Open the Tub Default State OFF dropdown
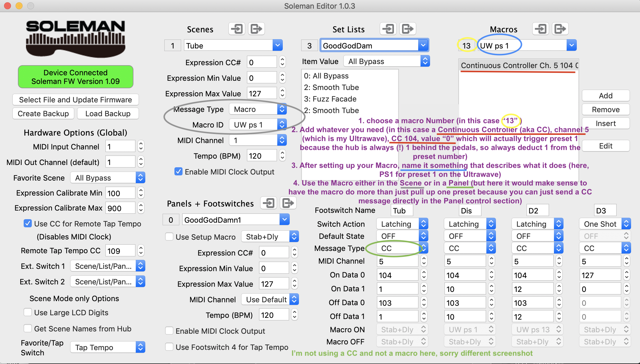The image size is (640, 364). (402, 236)
